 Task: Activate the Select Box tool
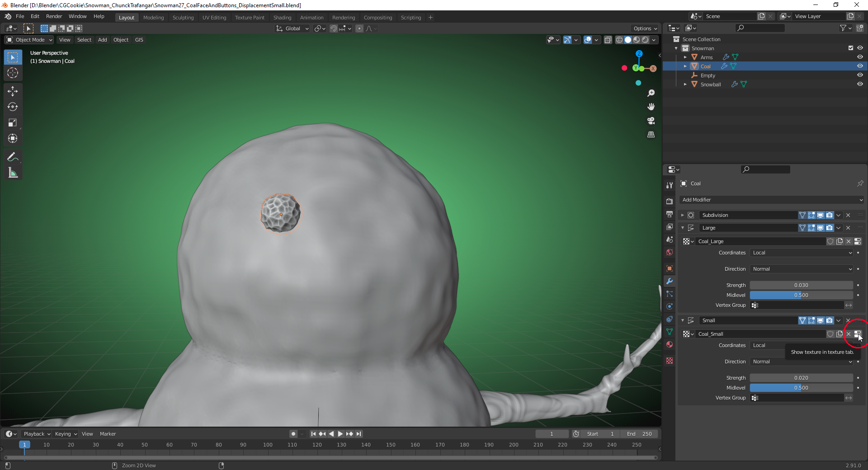coord(13,57)
